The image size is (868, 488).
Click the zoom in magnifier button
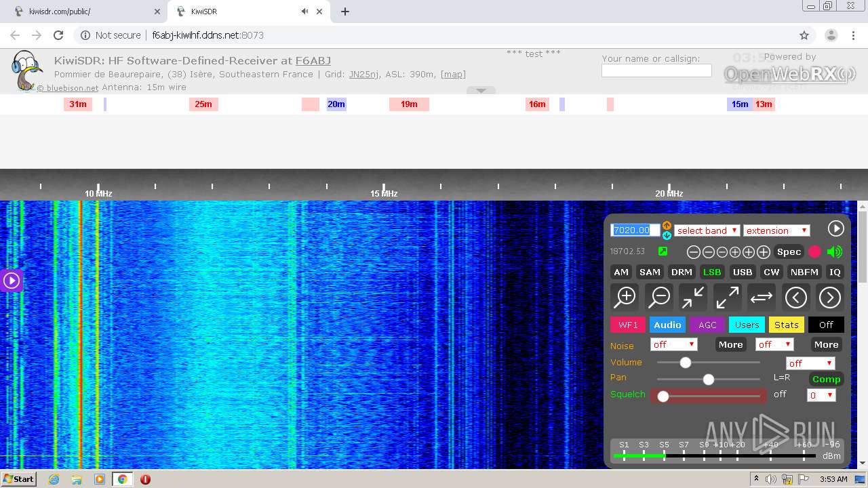click(625, 297)
